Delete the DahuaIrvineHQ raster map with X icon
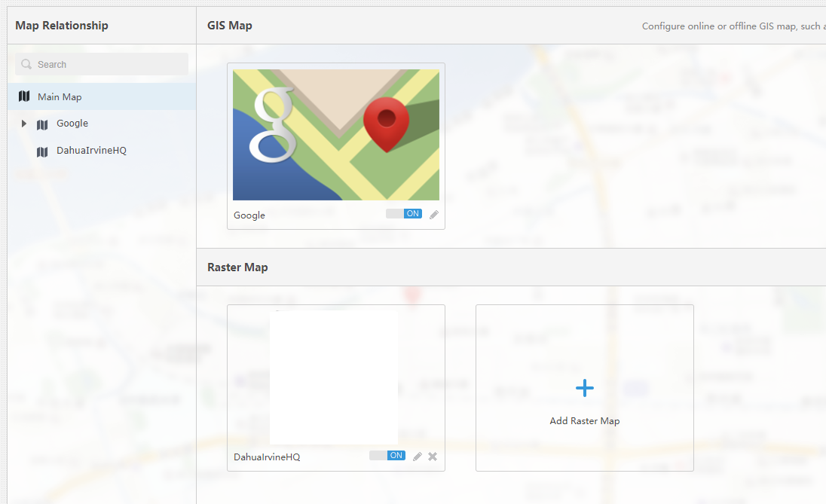Viewport: 826px width, 504px height. tap(433, 457)
